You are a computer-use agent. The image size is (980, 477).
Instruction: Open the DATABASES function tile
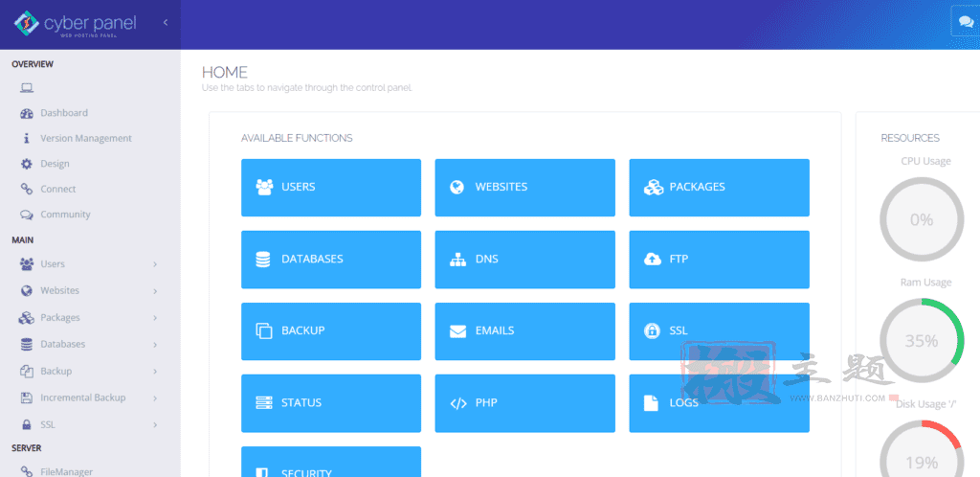click(x=331, y=260)
